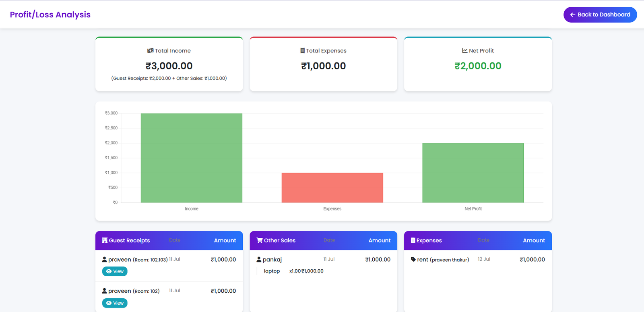Click the tag icon next to rent expense
Image resolution: width=644 pixels, height=312 pixels.
click(x=413, y=260)
